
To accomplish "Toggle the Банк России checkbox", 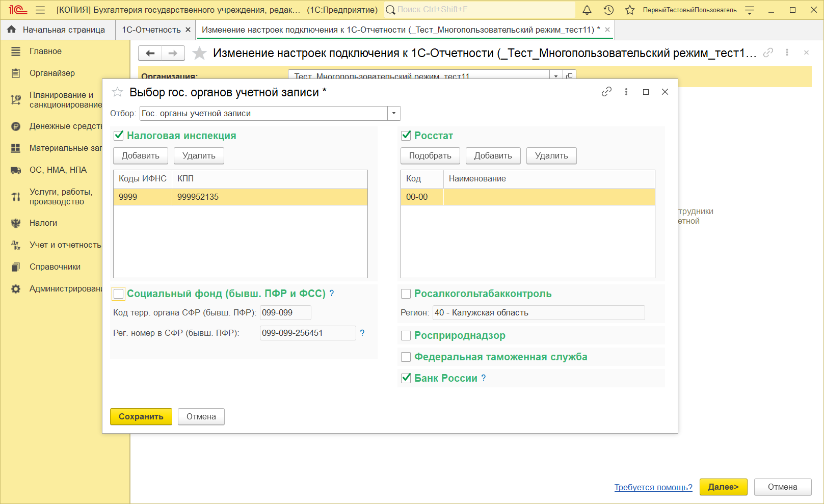I will (x=406, y=378).
